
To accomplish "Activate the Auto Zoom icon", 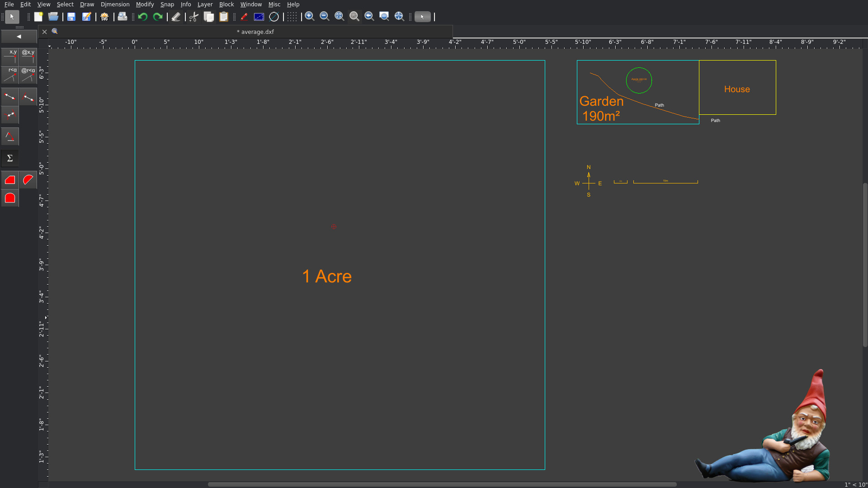I will tap(339, 16).
